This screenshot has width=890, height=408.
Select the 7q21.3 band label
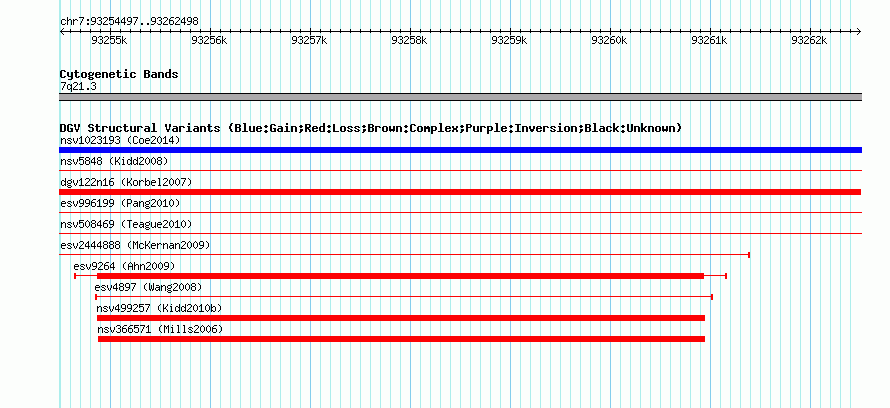click(78, 86)
